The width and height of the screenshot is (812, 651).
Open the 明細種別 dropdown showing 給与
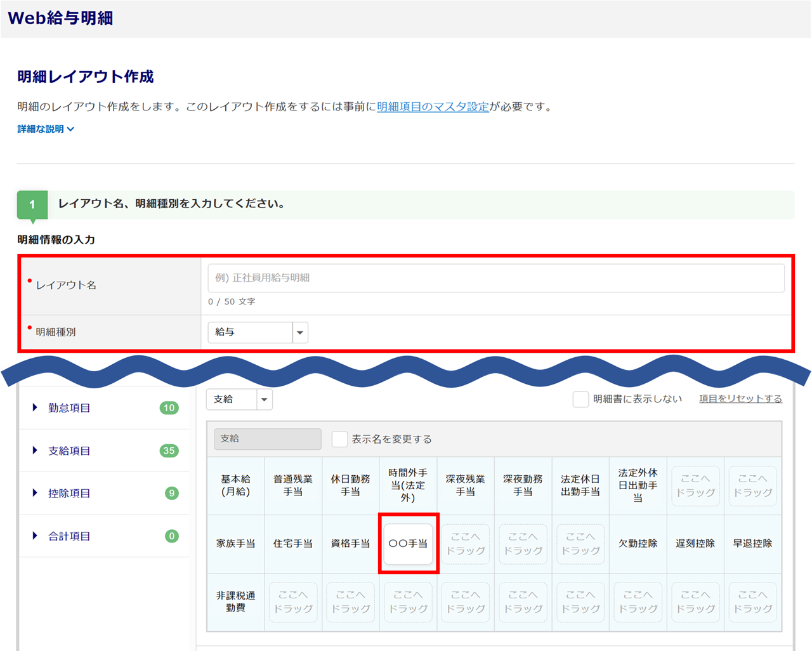(x=258, y=332)
